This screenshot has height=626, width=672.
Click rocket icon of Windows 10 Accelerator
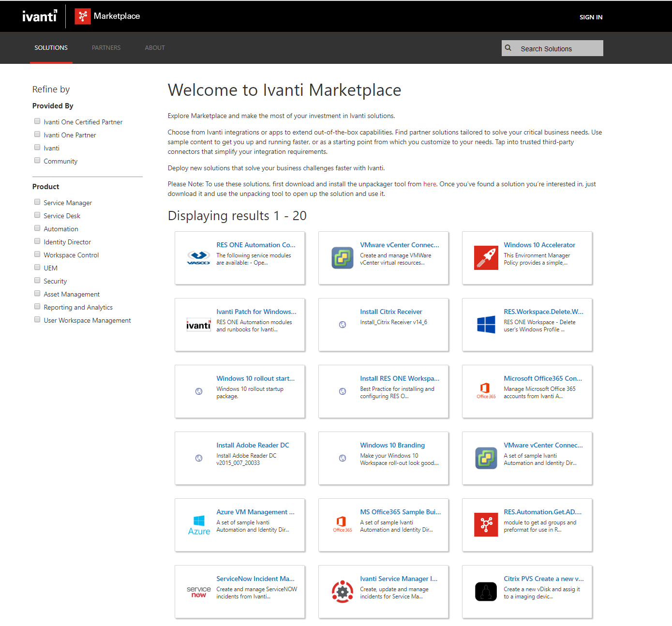pyautogui.click(x=486, y=258)
